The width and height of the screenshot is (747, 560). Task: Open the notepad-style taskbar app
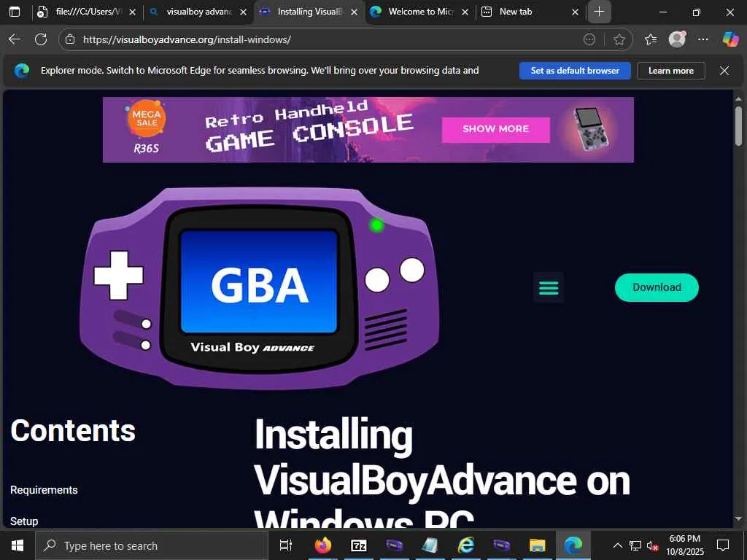click(x=430, y=545)
